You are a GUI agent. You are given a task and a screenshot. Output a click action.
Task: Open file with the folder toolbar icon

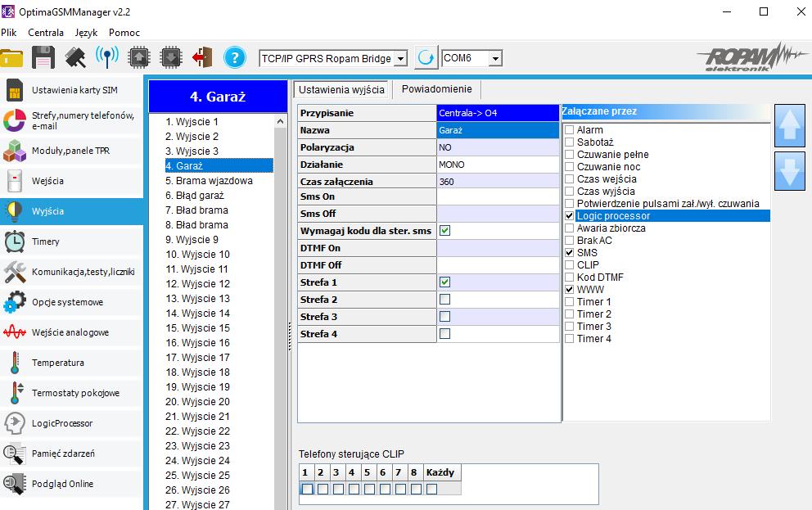coord(11,57)
